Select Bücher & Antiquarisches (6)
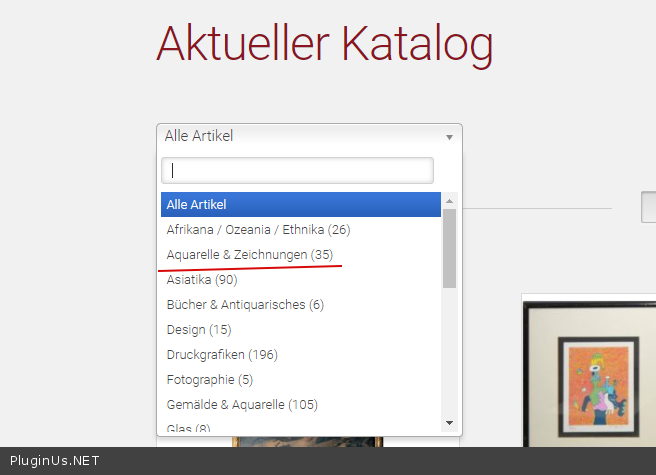The height and width of the screenshot is (475, 656). (301, 305)
